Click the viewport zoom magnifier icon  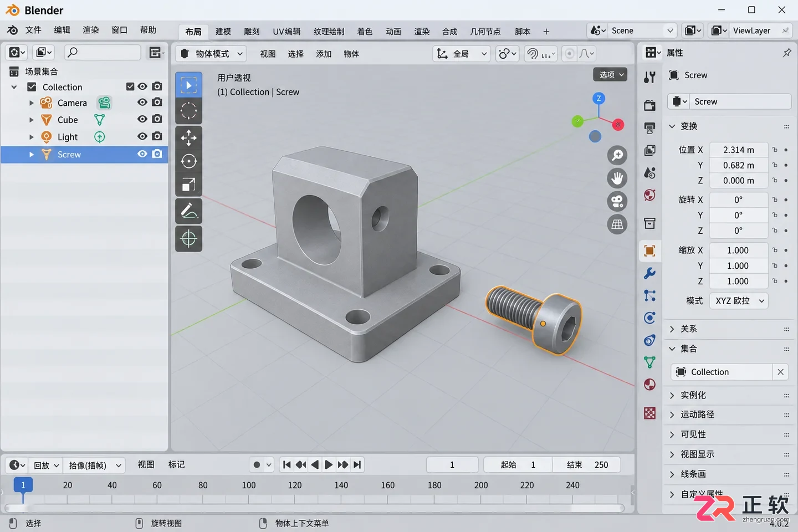click(617, 155)
